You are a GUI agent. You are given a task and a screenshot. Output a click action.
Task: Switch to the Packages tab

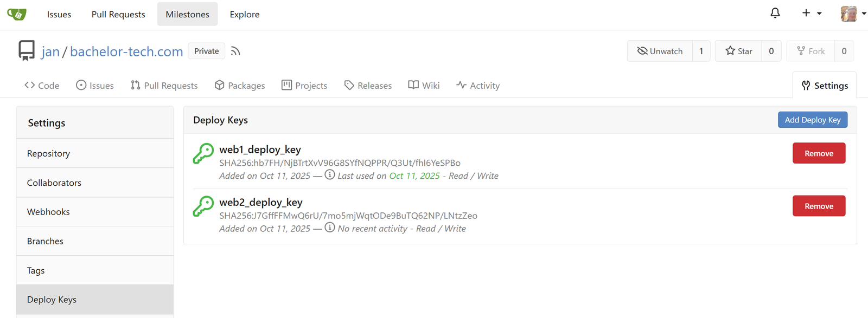point(240,86)
